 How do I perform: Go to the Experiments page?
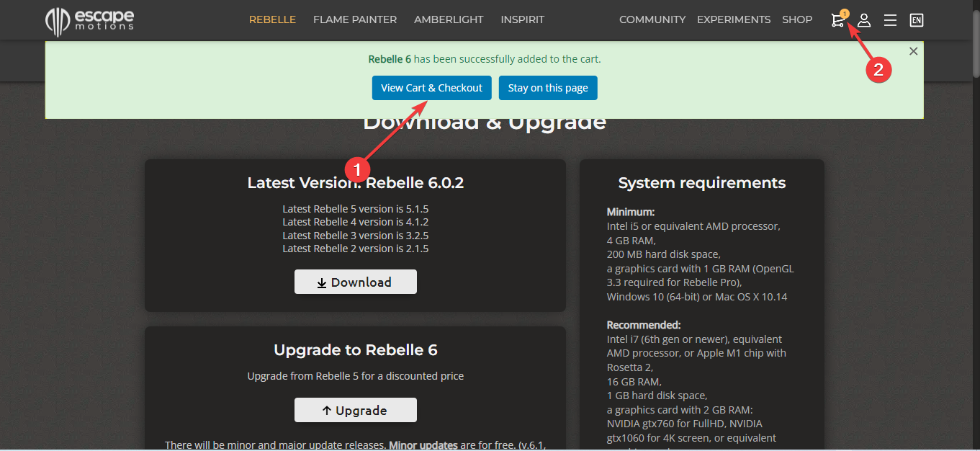tap(734, 20)
